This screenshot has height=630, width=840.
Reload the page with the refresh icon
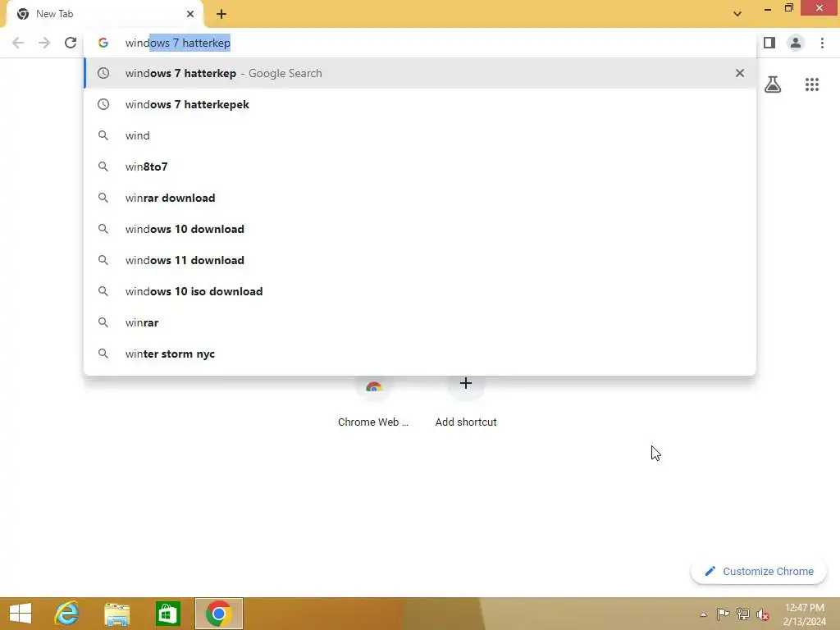point(71,43)
